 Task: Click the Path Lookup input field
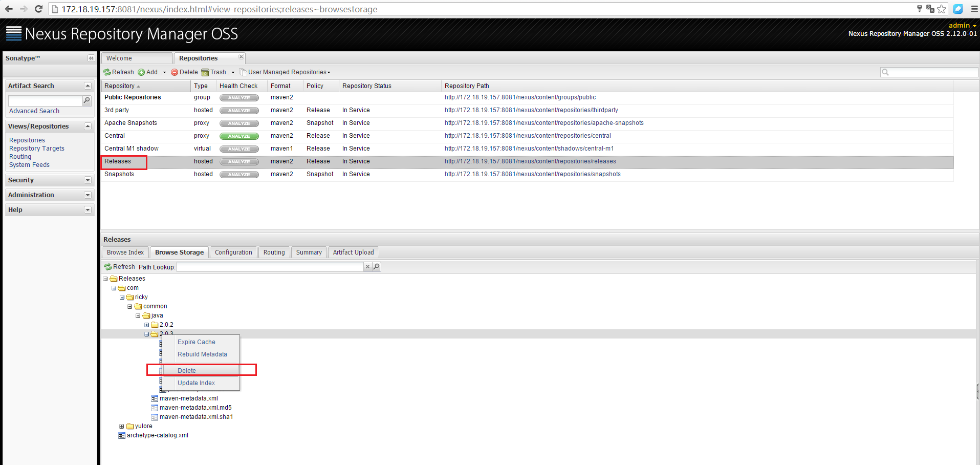point(270,267)
